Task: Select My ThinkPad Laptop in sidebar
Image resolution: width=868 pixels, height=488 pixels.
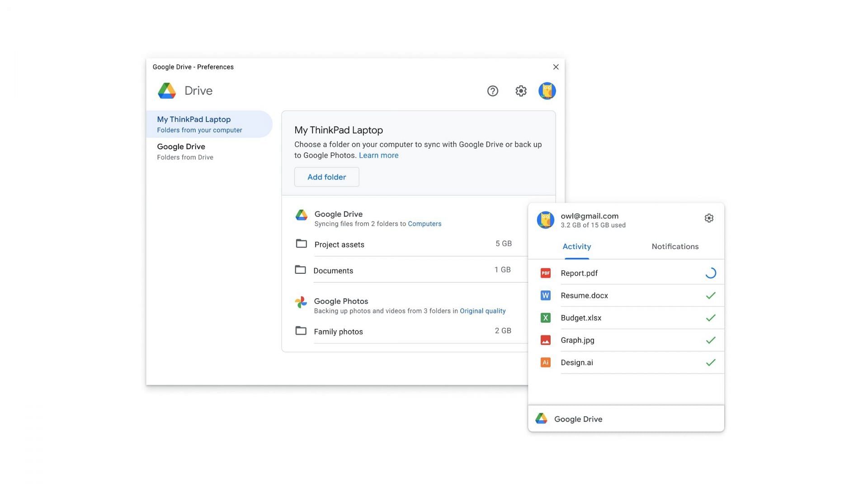Action: 209,124
